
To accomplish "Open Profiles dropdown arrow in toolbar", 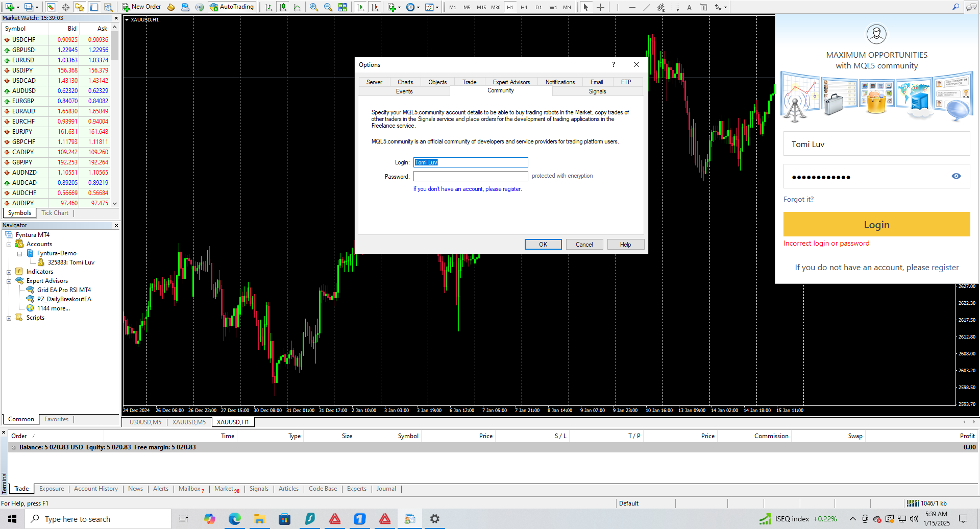I will (37, 7).
